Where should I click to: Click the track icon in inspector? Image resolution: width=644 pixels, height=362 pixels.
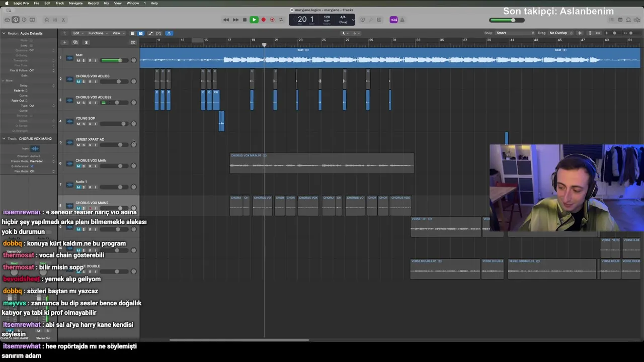35,148
